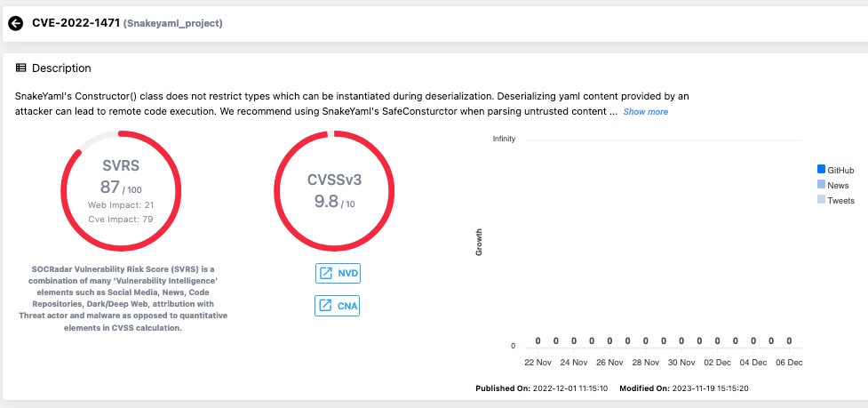Viewport: 868px width, 408px height.
Task: Click the CVSSv3 score gauge
Action: (334, 191)
